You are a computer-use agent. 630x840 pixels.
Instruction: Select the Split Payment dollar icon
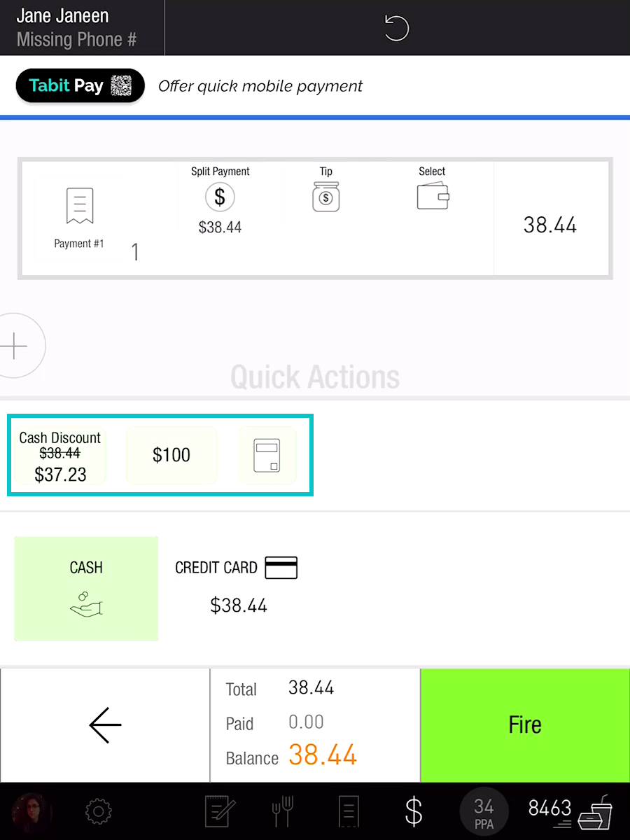[x=220, y=197]
